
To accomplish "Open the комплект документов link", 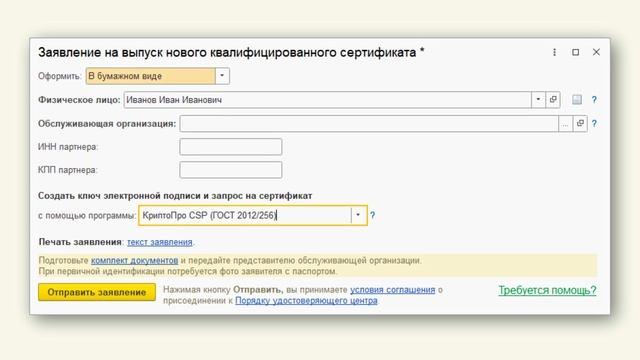I will tap(134, 260).
